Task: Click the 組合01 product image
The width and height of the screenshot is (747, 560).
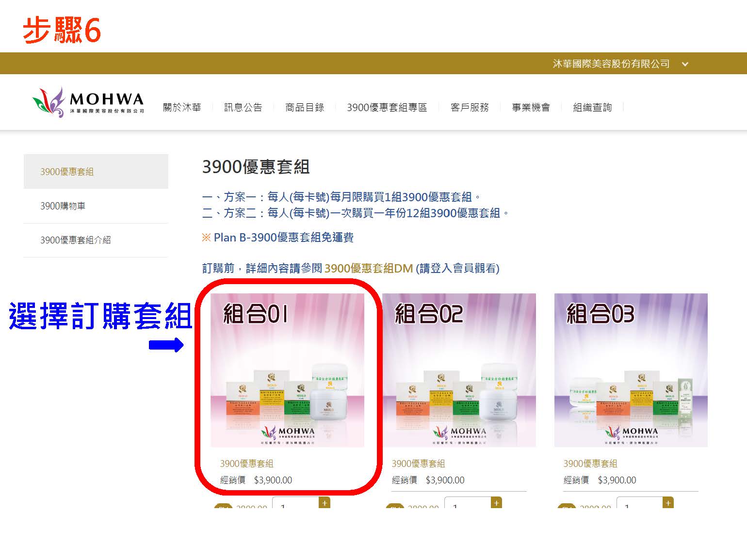Action: click(x=287, y=370)
